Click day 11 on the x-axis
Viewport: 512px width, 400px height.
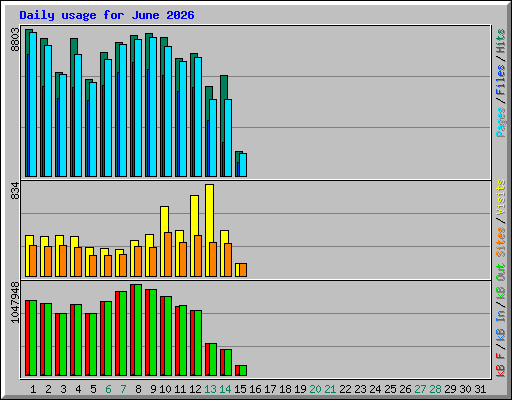[x=180, y=389]
